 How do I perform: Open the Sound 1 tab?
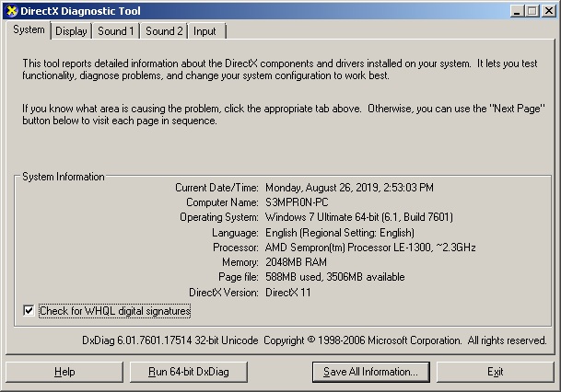tap(116, 31)
